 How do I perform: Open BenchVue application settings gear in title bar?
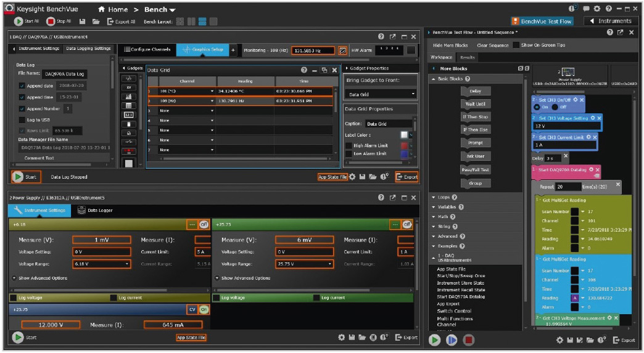click(597, 9)
